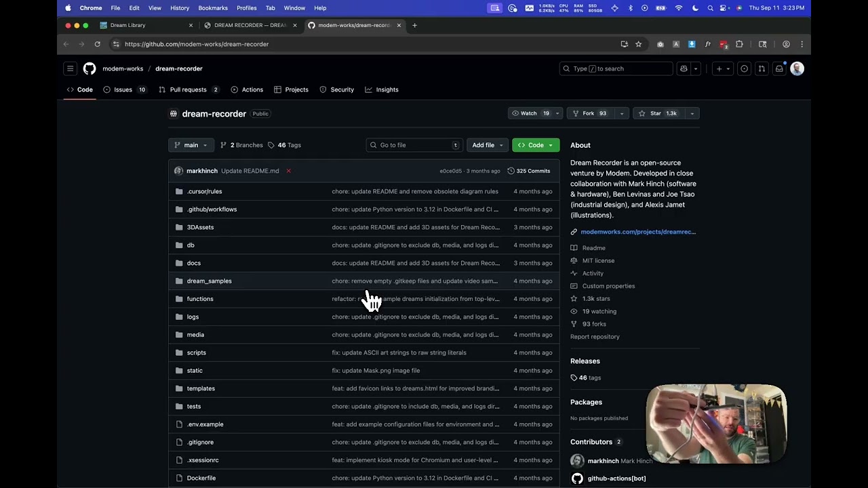This screenshot has height=488, width=868.
Task: Click the Bluetooth menu bar icon
Action: (x=630, y=8)
